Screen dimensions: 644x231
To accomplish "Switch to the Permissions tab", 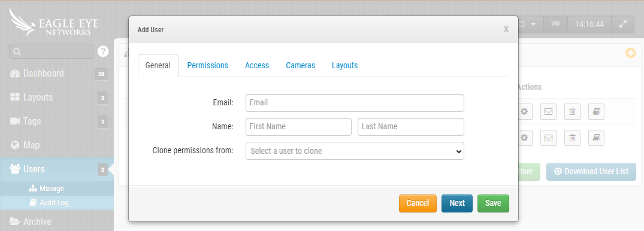I will [207, 66].
